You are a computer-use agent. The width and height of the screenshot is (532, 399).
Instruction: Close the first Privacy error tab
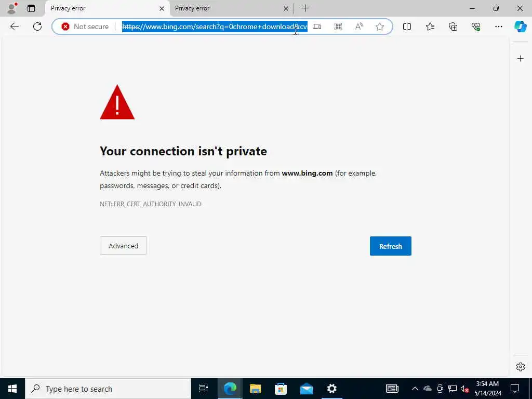[x=162, y=8]
